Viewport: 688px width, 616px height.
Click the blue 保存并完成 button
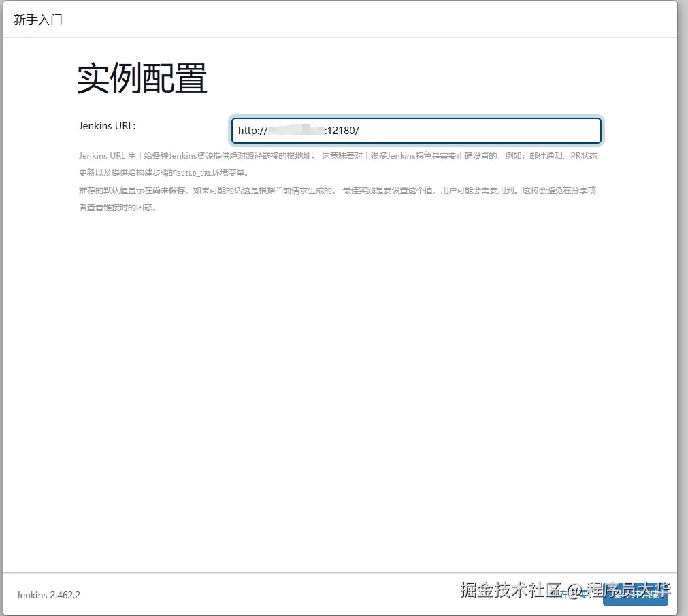[x=635, y=596]
